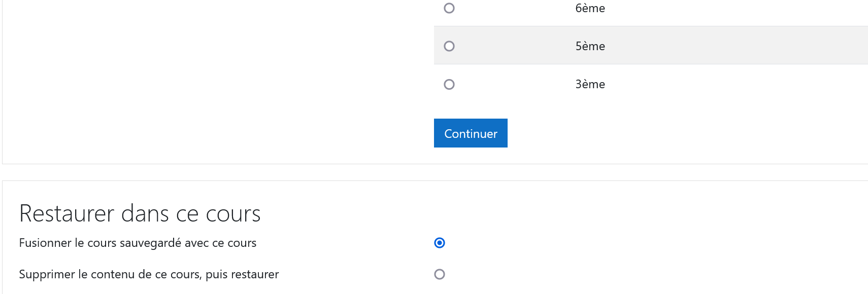This screenshot has width=868, height=294.
Task: Select the Fusionner le cours sauvegardé radio button
Action: point(440,243)
